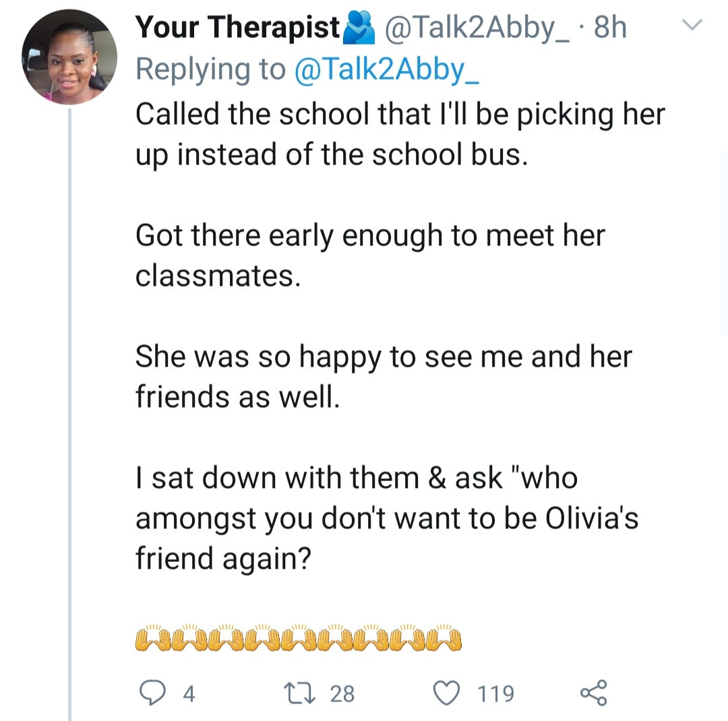Click the row of raised-hands emojis
The height and width of the screenshot is (721, 728).
(299, 637)
